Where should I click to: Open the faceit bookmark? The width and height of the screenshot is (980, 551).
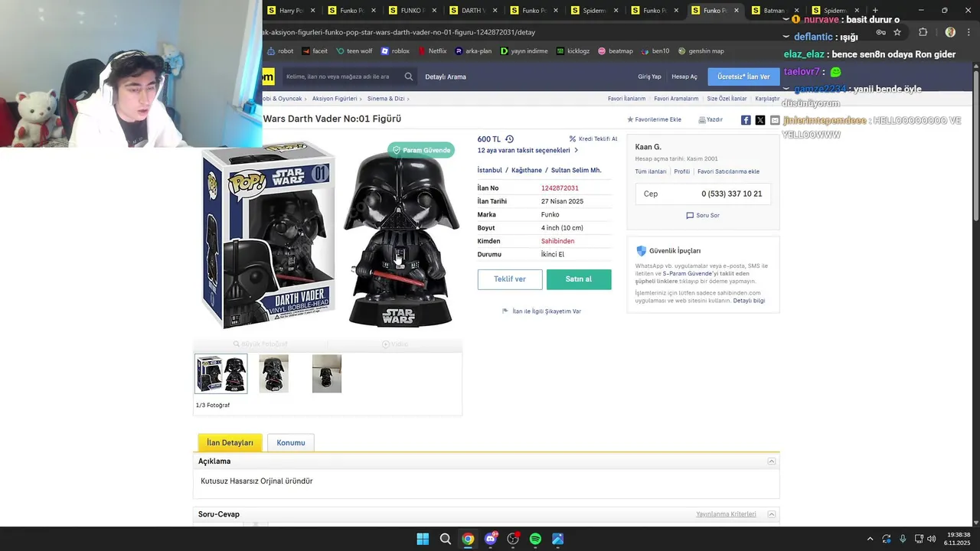tap(315, 51)
